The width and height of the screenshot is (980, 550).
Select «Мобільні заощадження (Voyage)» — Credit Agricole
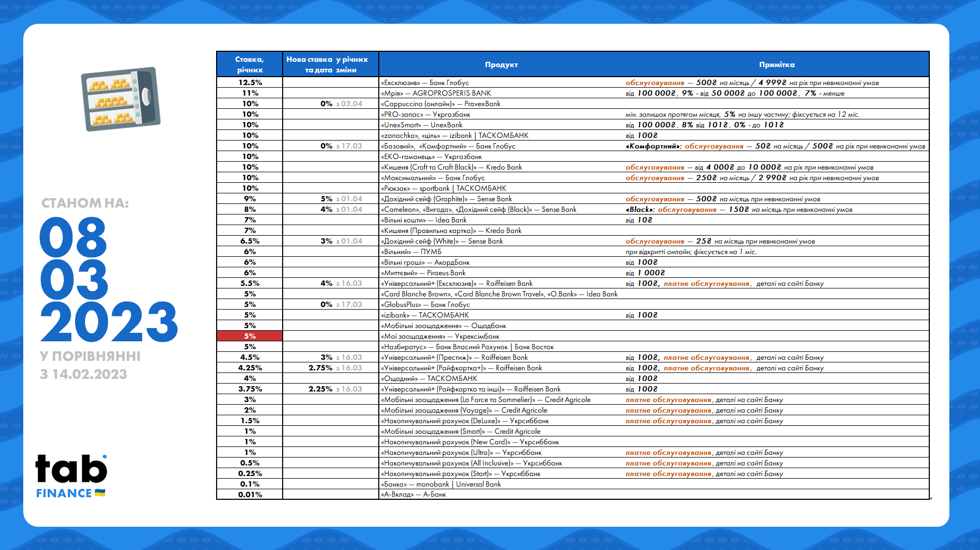coord(464,410)
